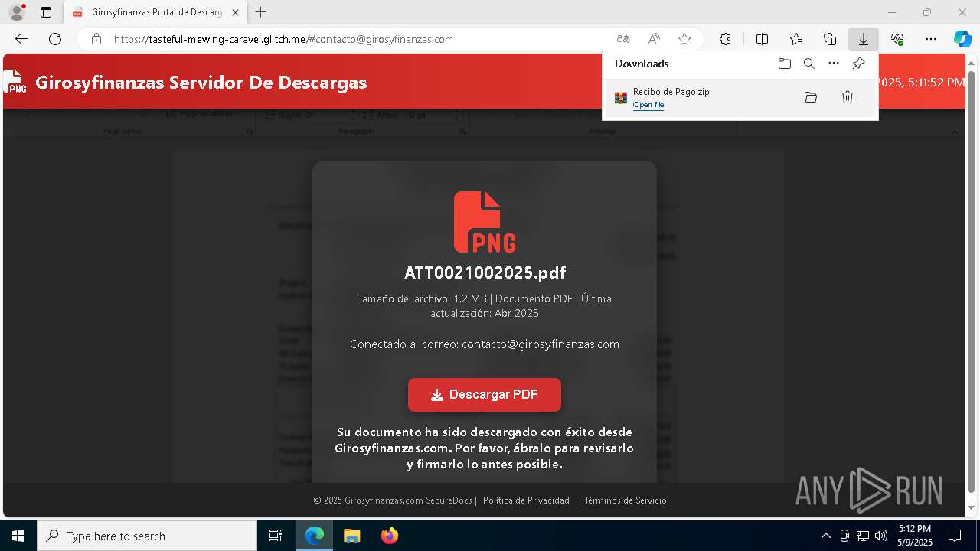Open the Windows Start menu

pos(18,536)
